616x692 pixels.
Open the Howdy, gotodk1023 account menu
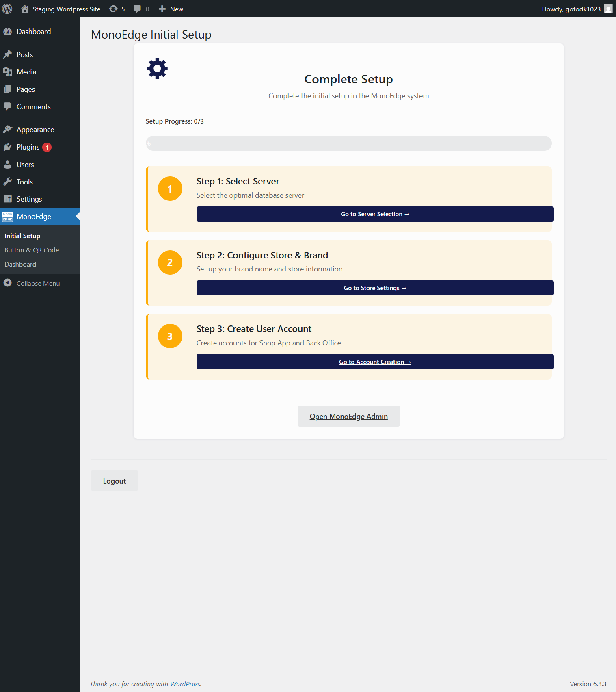[577, 9]
